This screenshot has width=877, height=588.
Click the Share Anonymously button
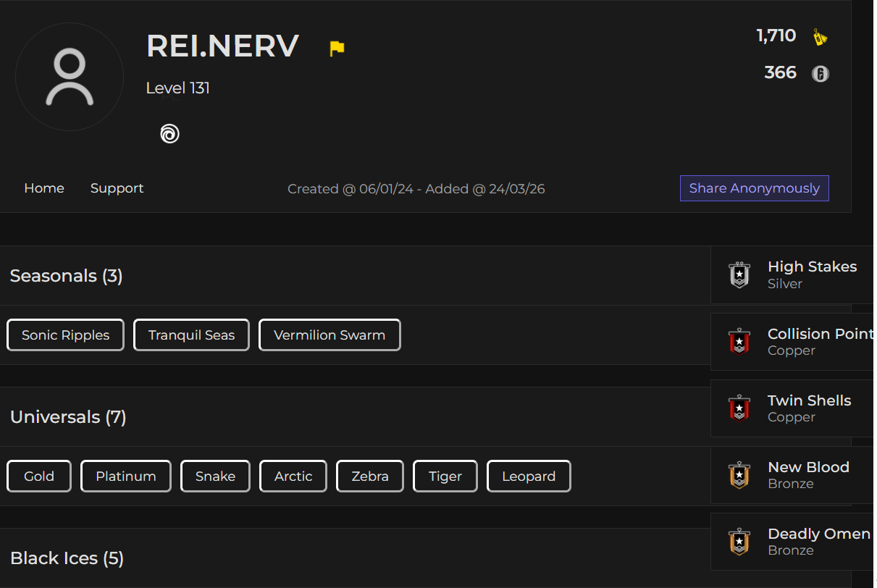(x=755, y=188)
